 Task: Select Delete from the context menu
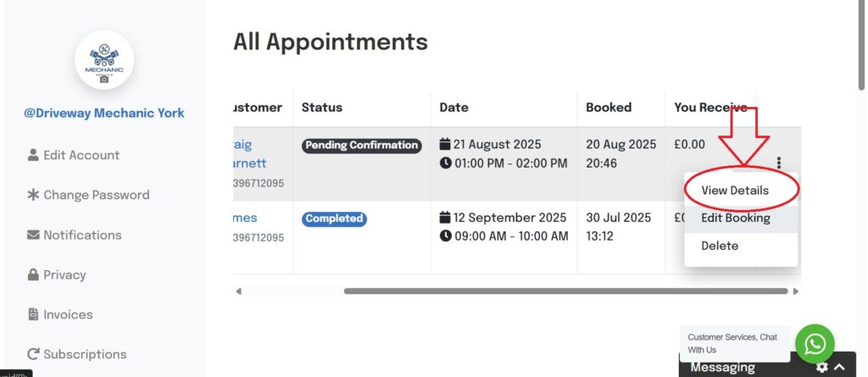click(720, 246)
